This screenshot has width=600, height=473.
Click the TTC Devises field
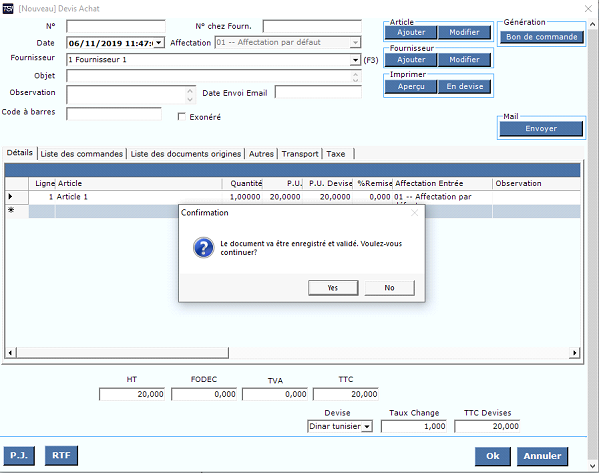pos(487,426)
